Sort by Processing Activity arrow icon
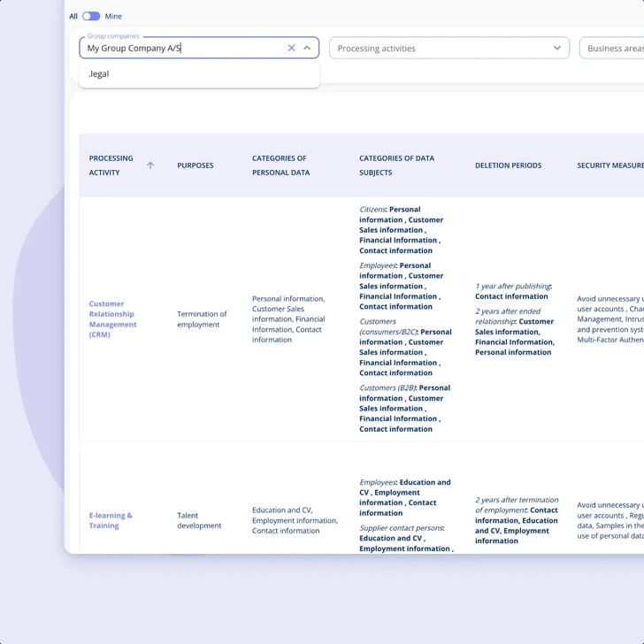Screen dimensions: 644x644 [150, 165]
